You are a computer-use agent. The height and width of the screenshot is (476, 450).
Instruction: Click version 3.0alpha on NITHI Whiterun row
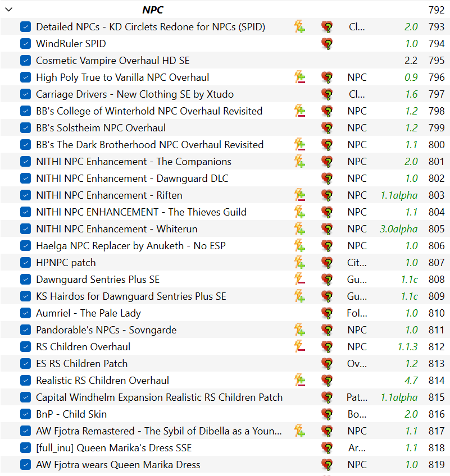click(x=399, y=229)
